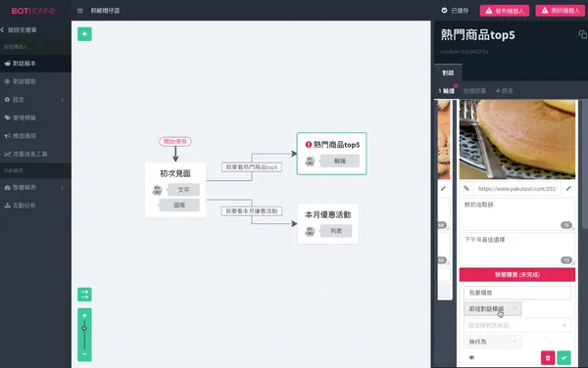Click the canvas zoom slider handle
This screenshot has width=588, height=368.
(x=84, y=328)
